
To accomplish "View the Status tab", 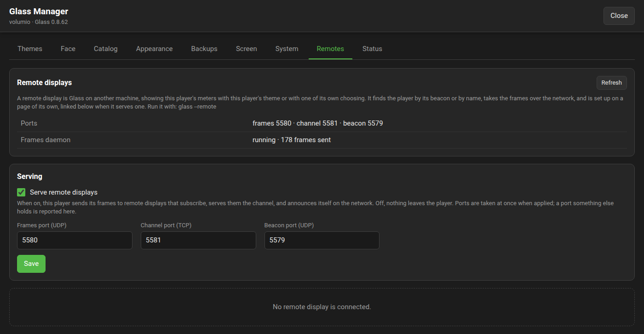I will pyautogui.click(x=372, y=49).
